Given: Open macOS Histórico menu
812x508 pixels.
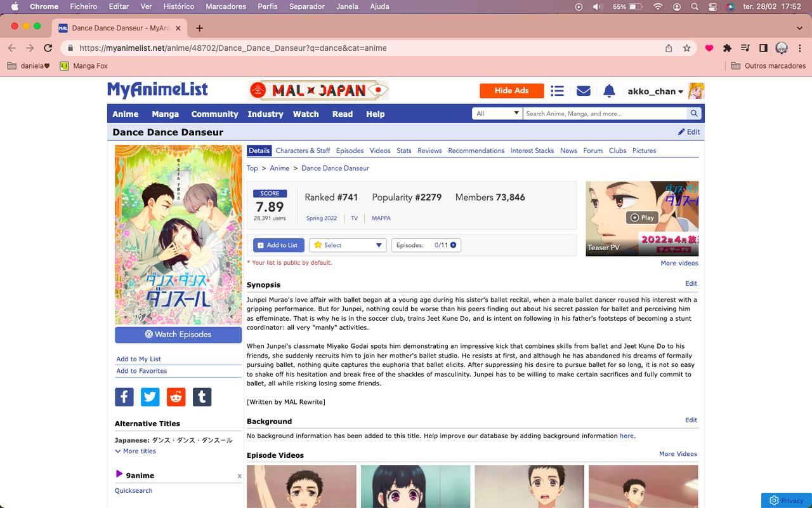Looking at the screenshot, I should [x=178, y=6].
